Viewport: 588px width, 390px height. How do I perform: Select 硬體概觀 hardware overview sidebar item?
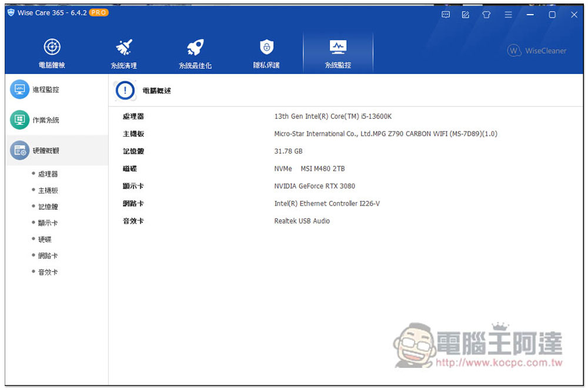pos(56,150)
